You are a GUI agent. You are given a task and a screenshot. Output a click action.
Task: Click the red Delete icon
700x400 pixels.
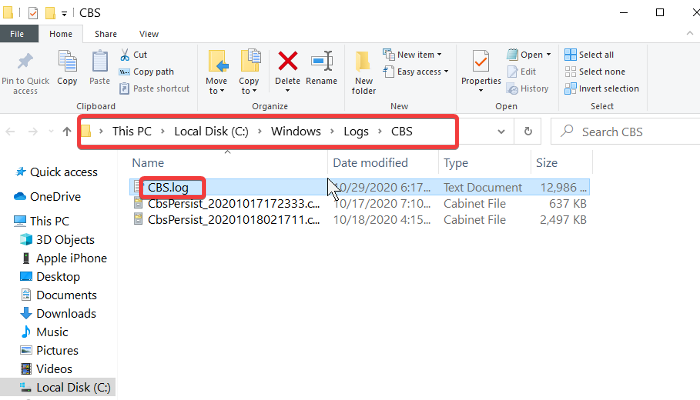point(288,61)
